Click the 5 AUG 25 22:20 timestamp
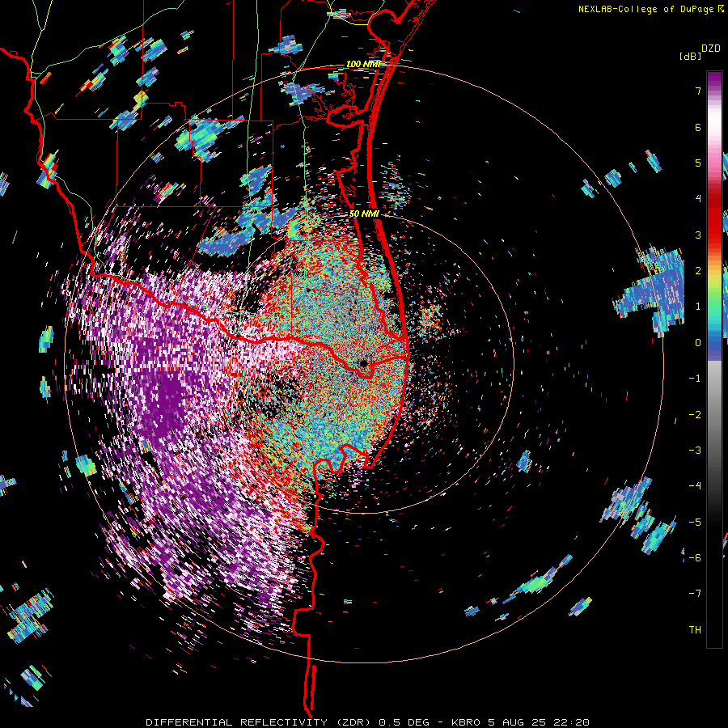 pos(539,722)
